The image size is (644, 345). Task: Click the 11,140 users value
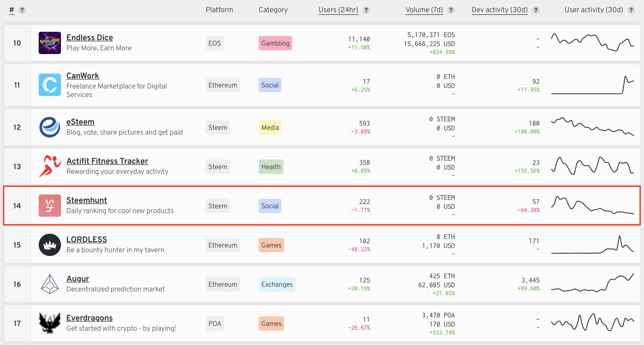tap(359, 39)
